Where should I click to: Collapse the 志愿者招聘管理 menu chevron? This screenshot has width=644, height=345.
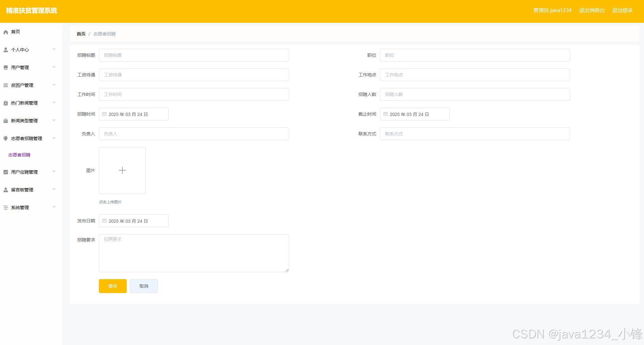pos(54,138)
